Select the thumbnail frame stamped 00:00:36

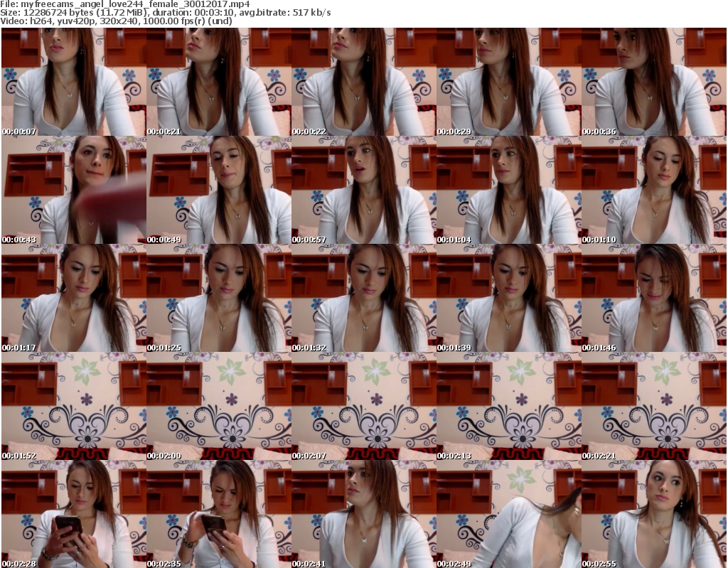pos(654,82)
